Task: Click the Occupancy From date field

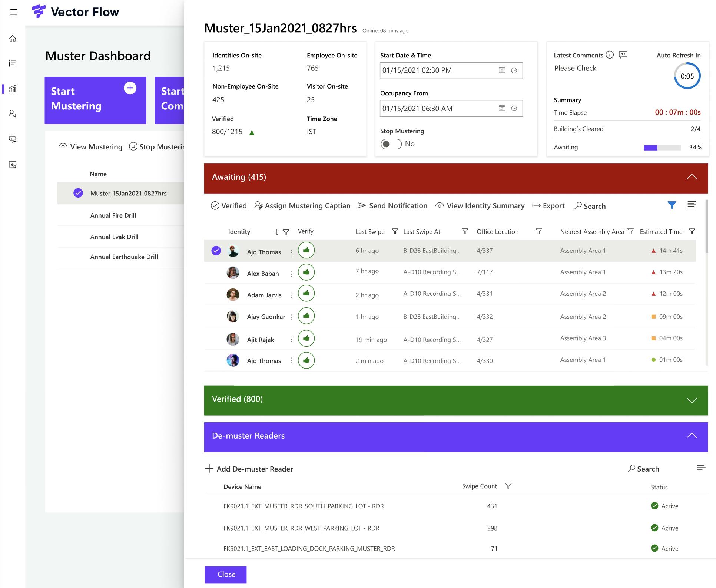Action: (x=437, y=108)
